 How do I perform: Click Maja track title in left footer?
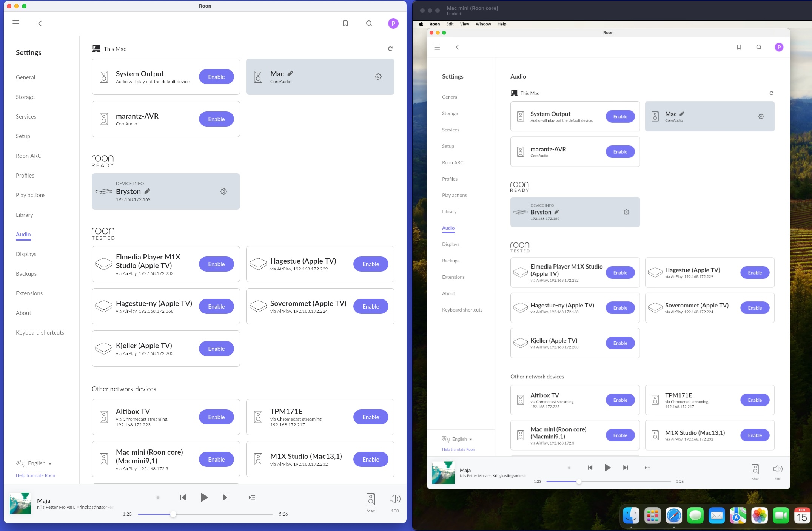(43, 500)
